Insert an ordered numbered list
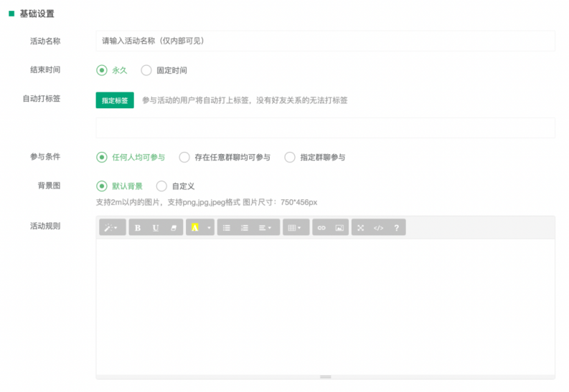 click(245, 227)
